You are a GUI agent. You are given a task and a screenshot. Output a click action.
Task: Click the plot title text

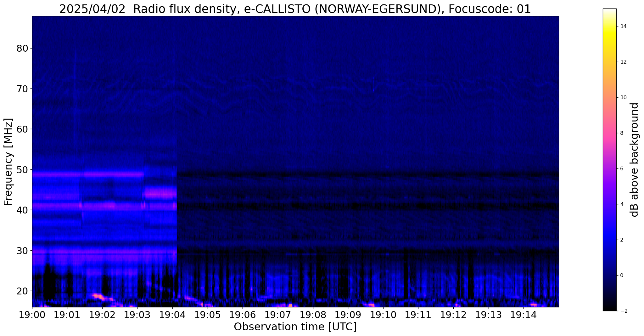(x=295, y=9)
